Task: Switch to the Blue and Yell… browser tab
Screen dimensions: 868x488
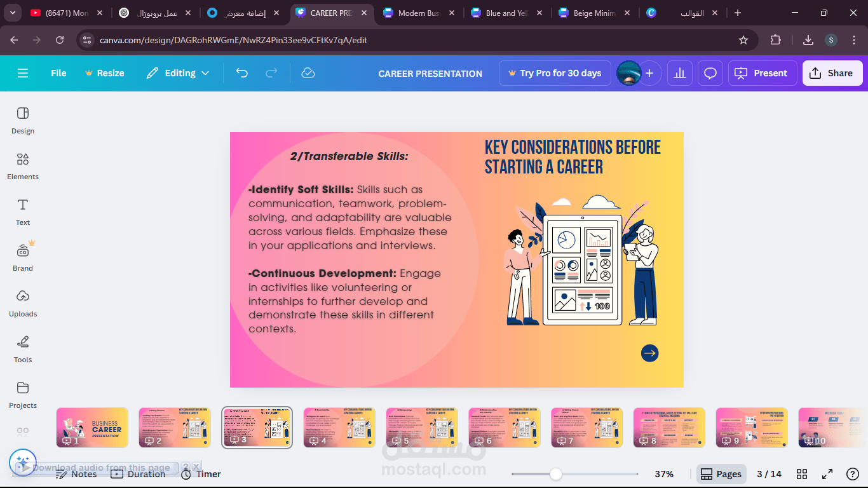Action: [507, 13]
